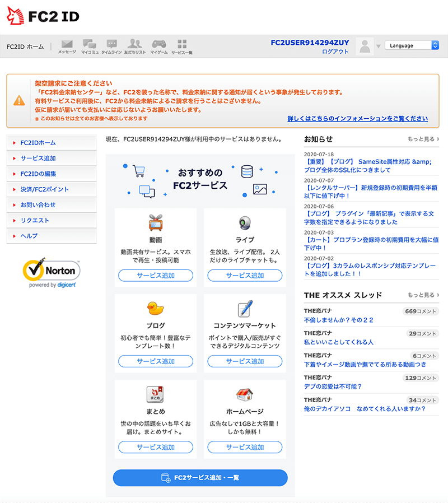
Task: Click the ログアウト link
Action: pyautogui.click(x=335, y=52)
